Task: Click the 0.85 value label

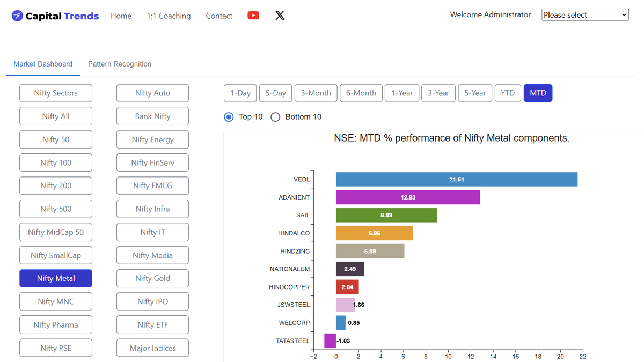Action: pos(354,323)
